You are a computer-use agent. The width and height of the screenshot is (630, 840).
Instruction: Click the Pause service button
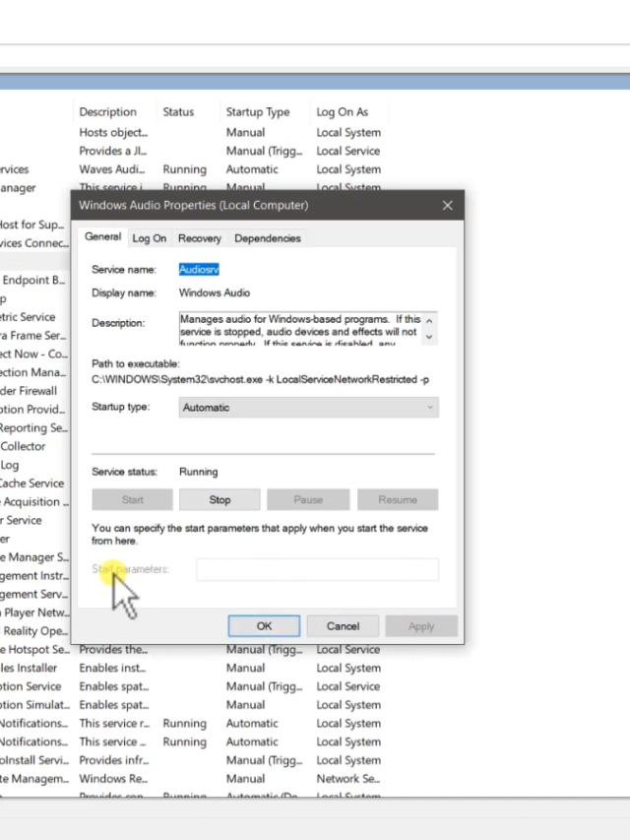[308, 500]
